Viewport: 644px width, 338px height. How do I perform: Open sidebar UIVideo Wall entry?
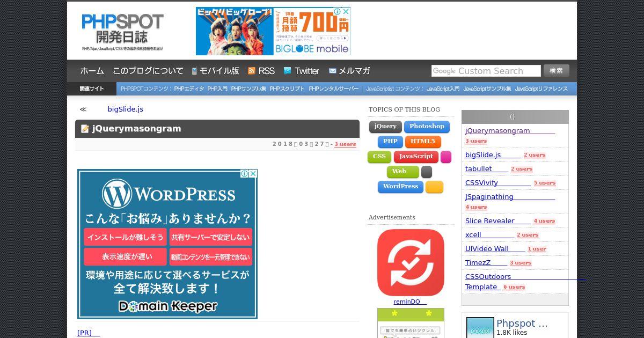point(495,249)
